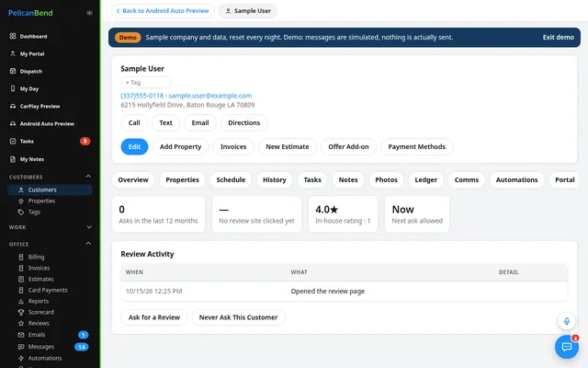
Task: Click the Text button
Action: 165,122
